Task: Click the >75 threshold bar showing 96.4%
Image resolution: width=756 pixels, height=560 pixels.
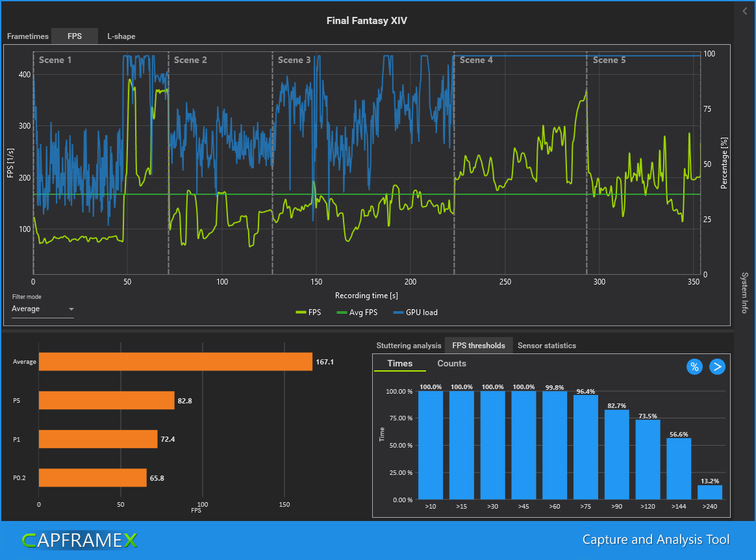Action: [x=586, y=447]
